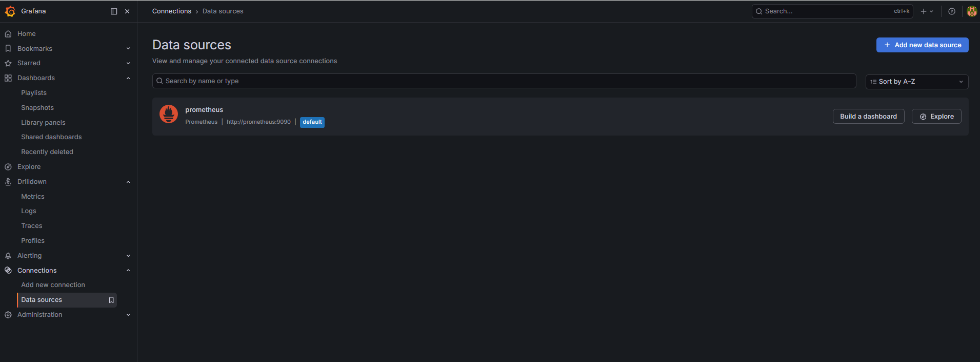Viewport: 980px width, 362px height.
Task: Click Data sources breadcrumb
Action: click(223, 11)
